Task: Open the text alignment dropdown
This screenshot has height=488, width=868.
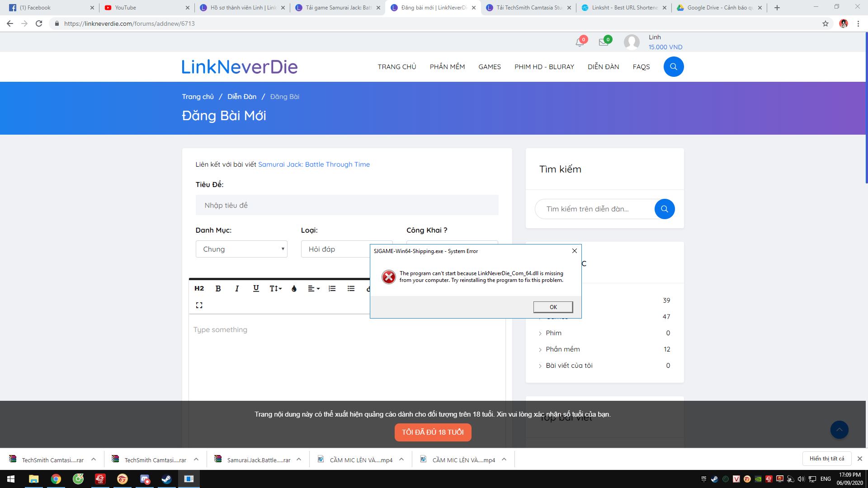Action: (313, 289)
